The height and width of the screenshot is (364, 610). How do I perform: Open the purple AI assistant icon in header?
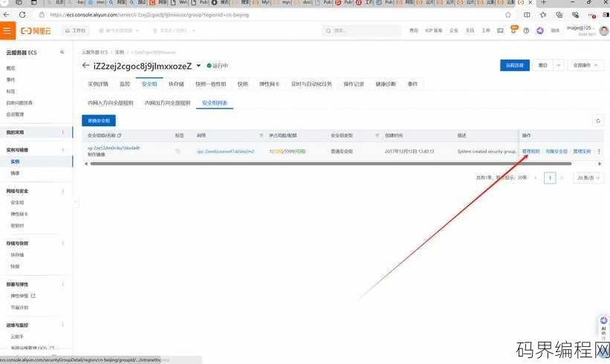(x=539, y=30)
